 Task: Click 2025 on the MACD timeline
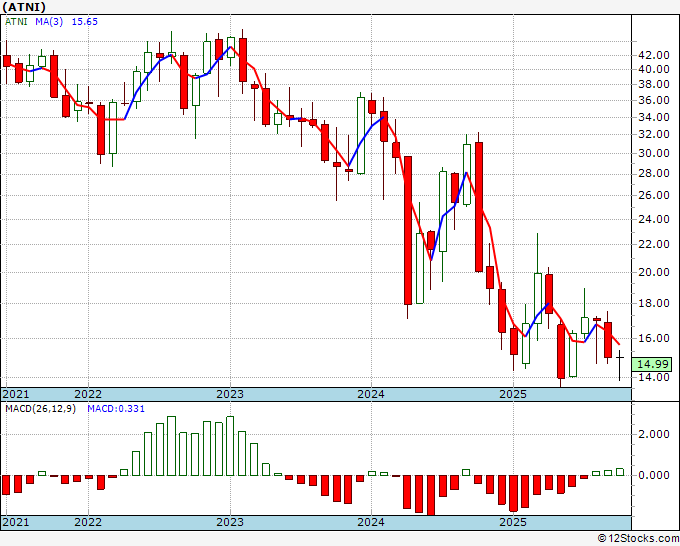[513, 522]
